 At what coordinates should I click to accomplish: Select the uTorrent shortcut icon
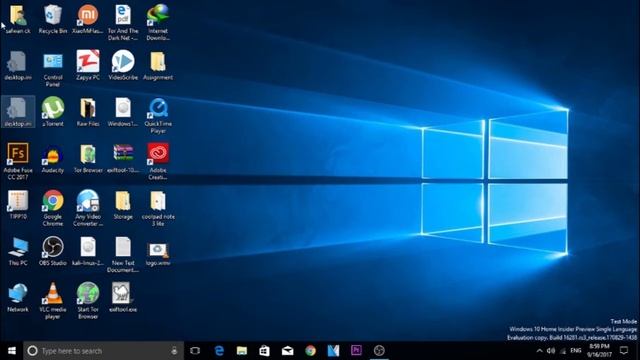click(x=53, y=112)
